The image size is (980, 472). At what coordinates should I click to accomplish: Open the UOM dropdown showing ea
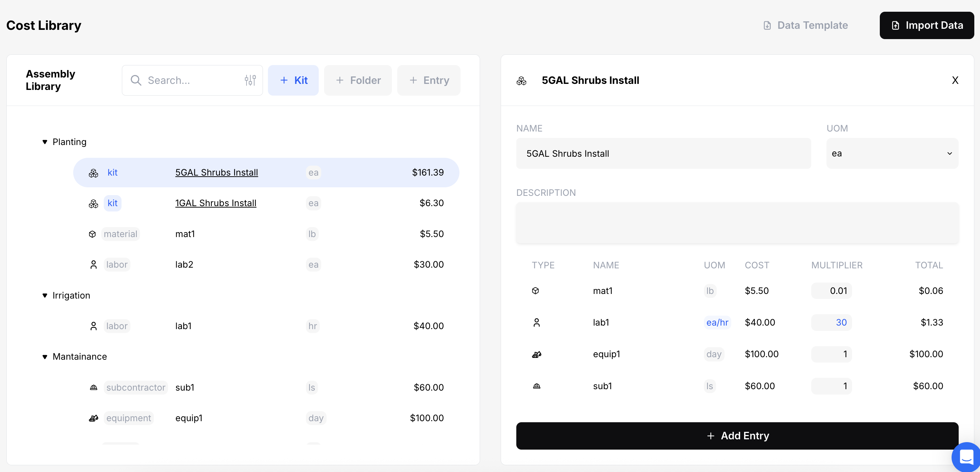[x=892, y=154]
